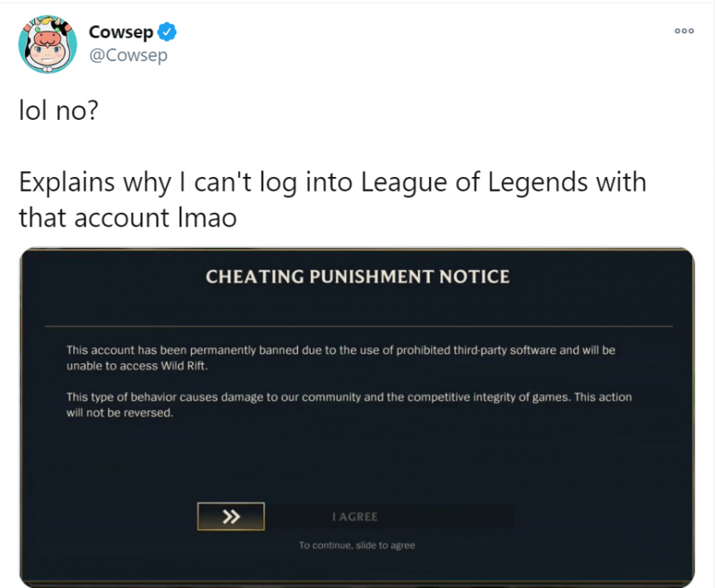Click the 'slide to agree' hint text
The image size is (717, 588).
point(357,545)
